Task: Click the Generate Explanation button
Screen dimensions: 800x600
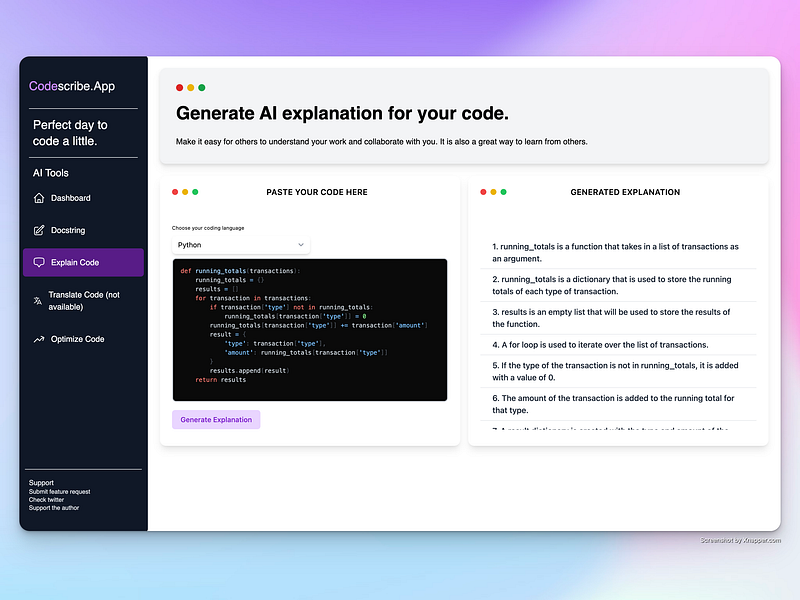Action: 216,419
